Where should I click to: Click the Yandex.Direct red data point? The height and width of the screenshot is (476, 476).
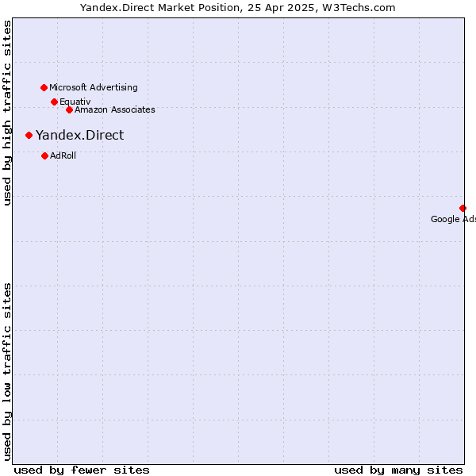[x=29, y=135]
